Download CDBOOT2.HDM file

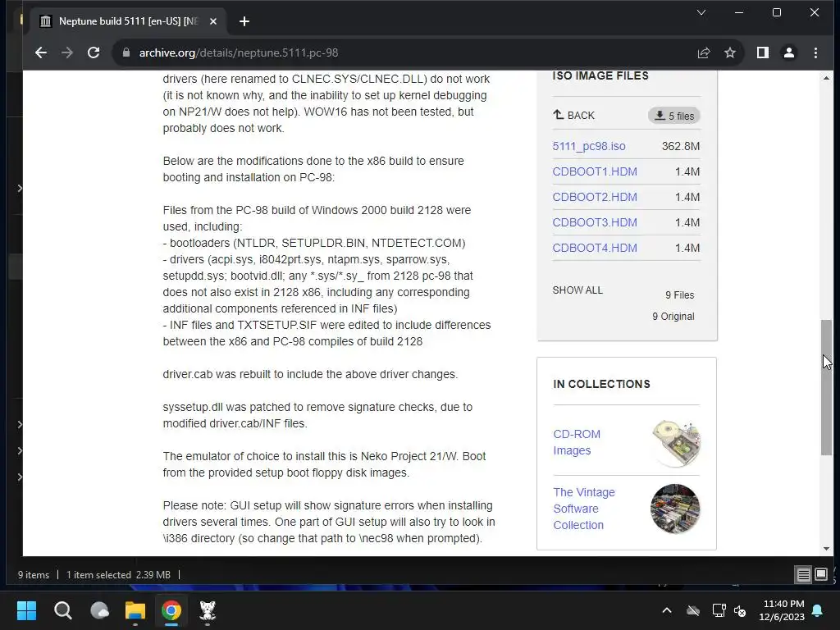coord(595,197)
